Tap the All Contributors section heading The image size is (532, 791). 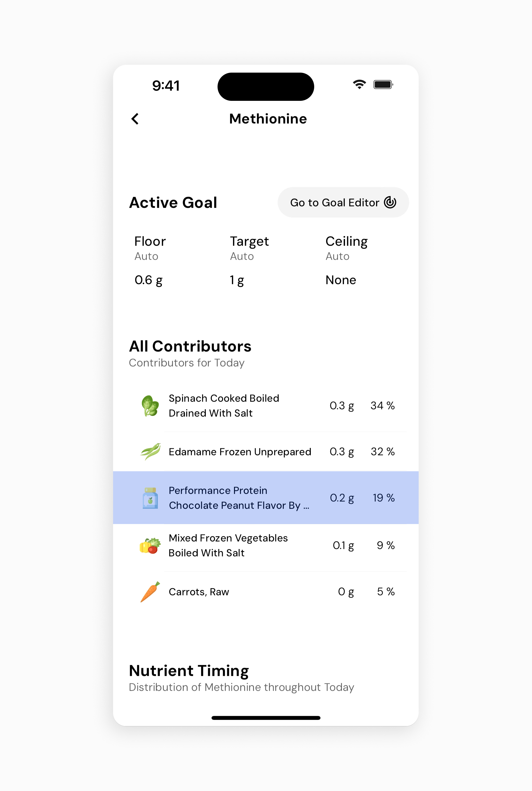190,346
